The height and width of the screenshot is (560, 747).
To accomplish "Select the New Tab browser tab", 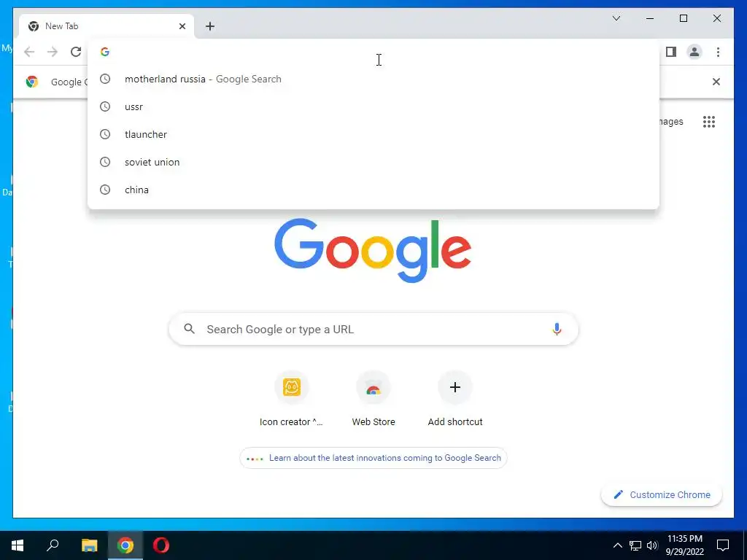I will 107,26.
